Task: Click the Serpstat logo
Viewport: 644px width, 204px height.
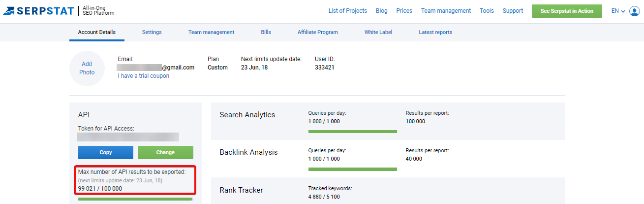Action: click(38, 11)
